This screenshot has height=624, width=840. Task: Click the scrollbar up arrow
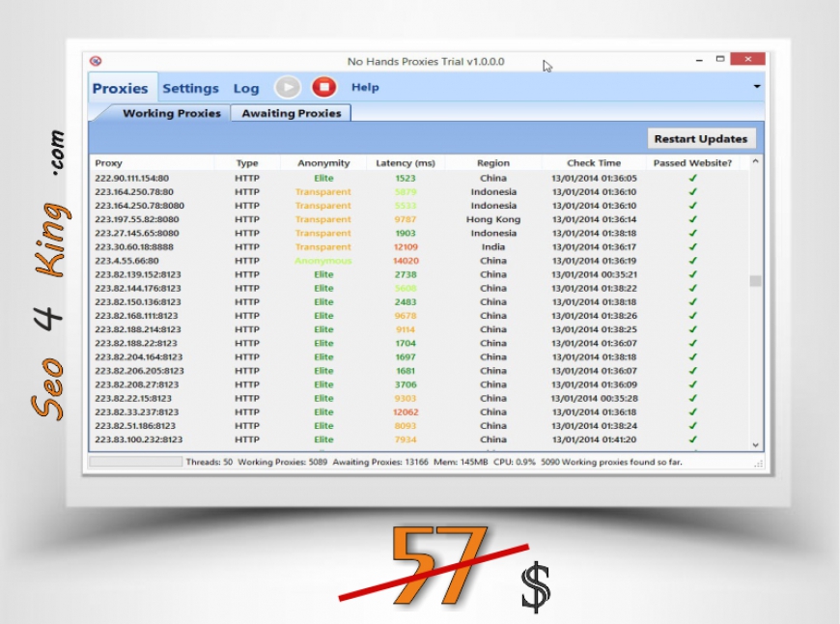coord(755,161)
